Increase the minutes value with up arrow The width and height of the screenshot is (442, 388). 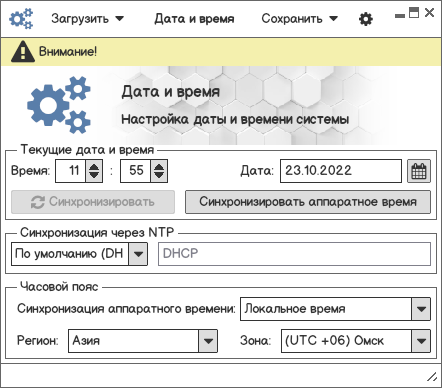[159, 166]
